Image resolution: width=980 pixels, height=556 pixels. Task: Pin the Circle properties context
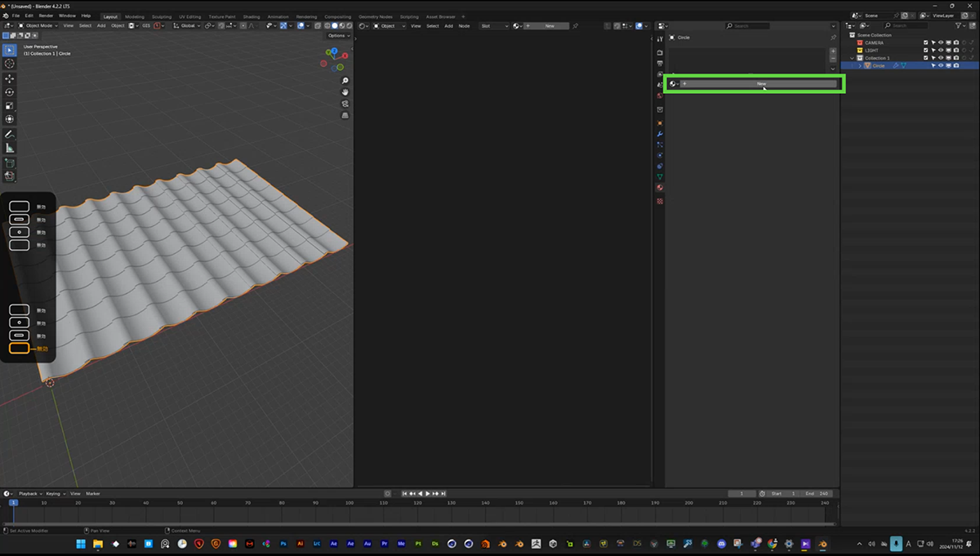coord(833,38)
